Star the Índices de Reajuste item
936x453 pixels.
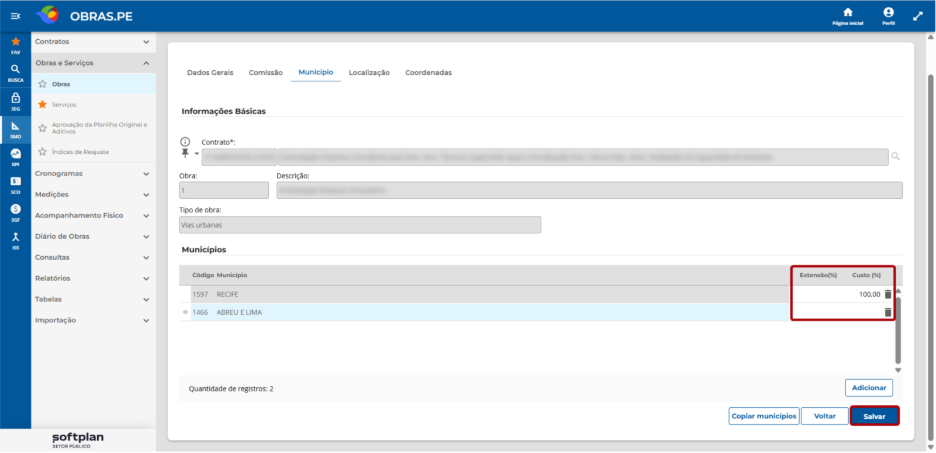coord(42,152)
